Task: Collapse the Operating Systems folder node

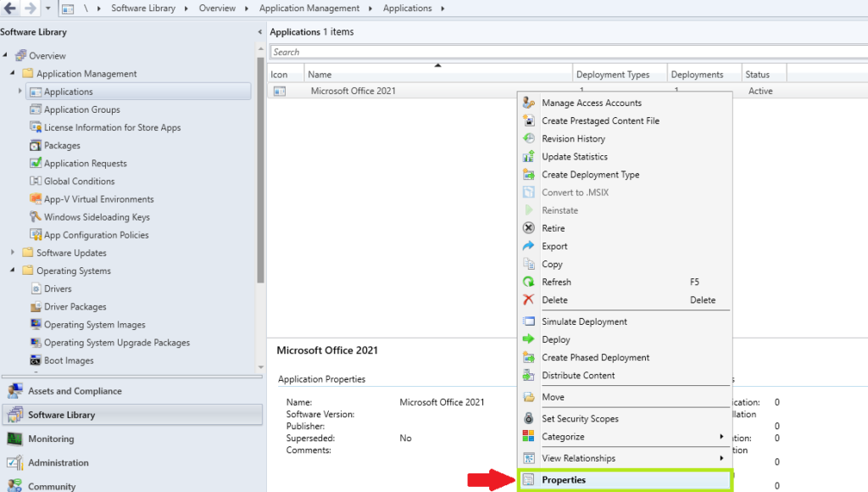Action: click(13, 270)
